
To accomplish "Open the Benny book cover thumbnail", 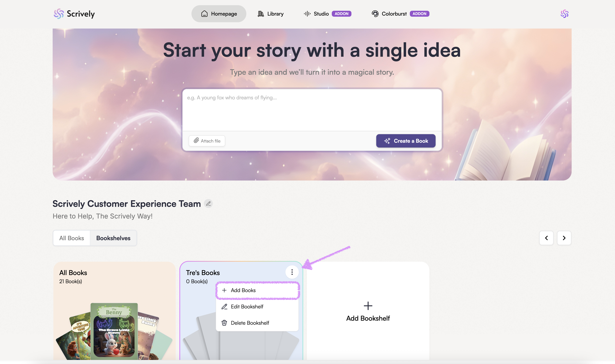I will (x=114, y=331).
